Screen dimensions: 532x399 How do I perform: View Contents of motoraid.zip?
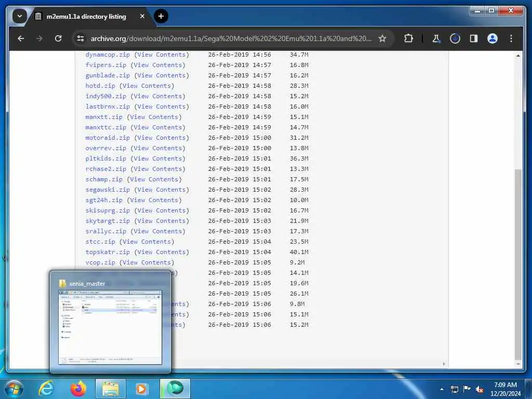pyautogui.click(x=162, y=138)
